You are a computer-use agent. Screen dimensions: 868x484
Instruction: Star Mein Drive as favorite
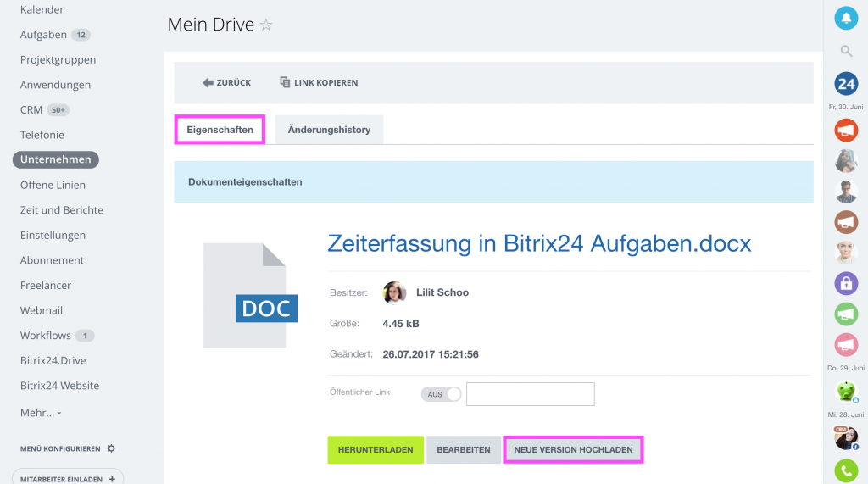(x=266, y=25)
